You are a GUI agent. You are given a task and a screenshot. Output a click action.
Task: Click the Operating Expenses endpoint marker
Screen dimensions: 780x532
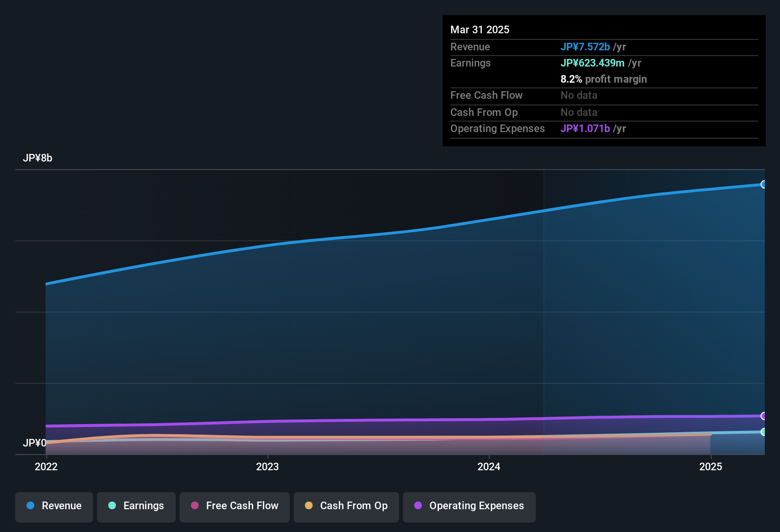(x=764, y=416)
